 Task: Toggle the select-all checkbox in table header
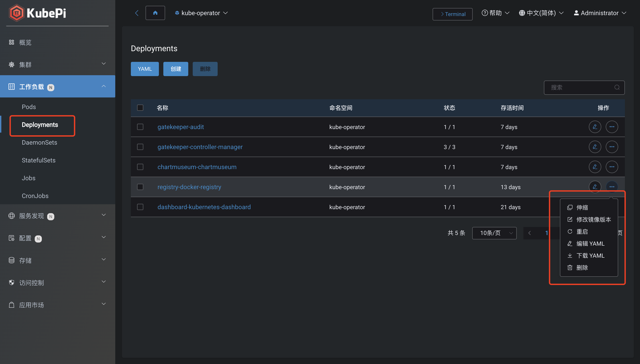pyautogui.click(x=140, y=108)
